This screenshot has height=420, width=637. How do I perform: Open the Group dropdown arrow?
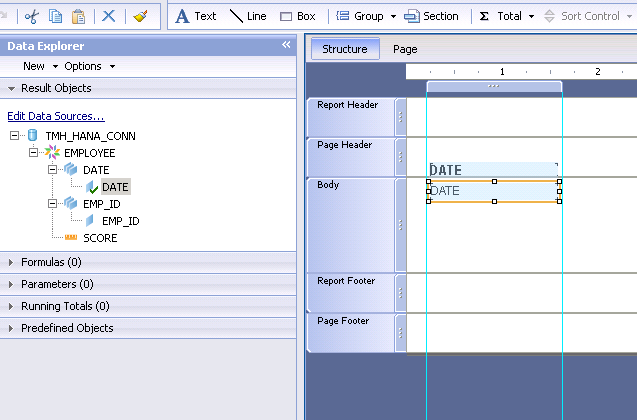pyautogui.click(x=393, y=17)
